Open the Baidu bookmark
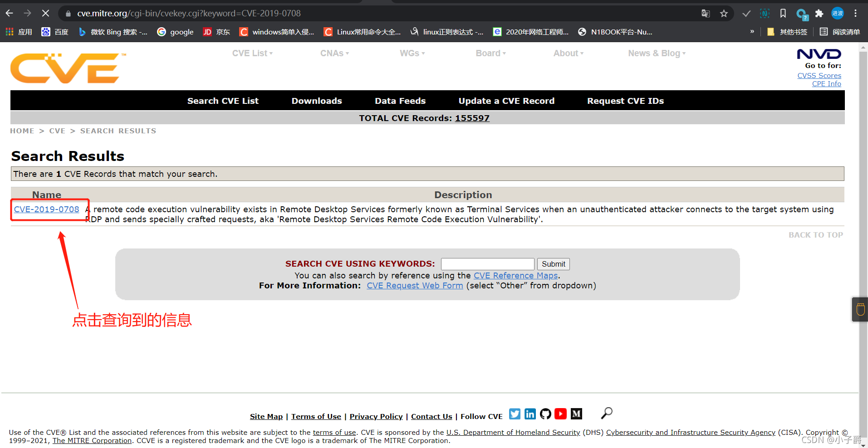Screen dimensions: 868x448 pos(55,32)
